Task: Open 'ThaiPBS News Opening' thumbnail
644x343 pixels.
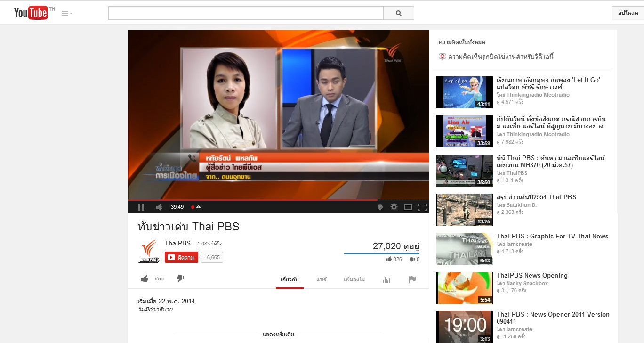Action: coord(464,288)
